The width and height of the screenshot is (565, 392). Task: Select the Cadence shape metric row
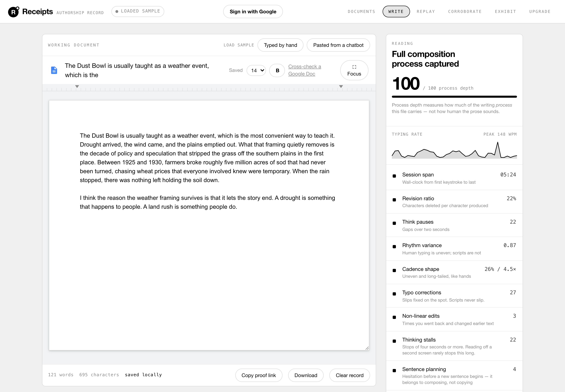coord(454,272)
